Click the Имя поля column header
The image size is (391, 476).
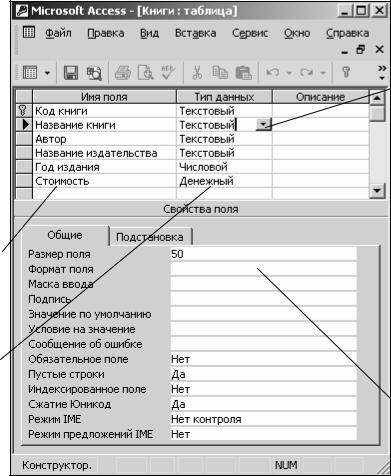point(104,97)
